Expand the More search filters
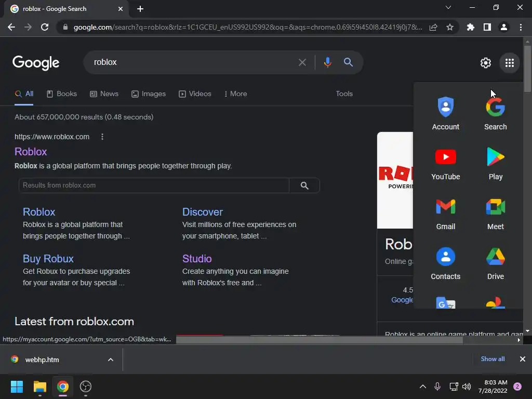 pyautogui.click(x=235, y=94)
